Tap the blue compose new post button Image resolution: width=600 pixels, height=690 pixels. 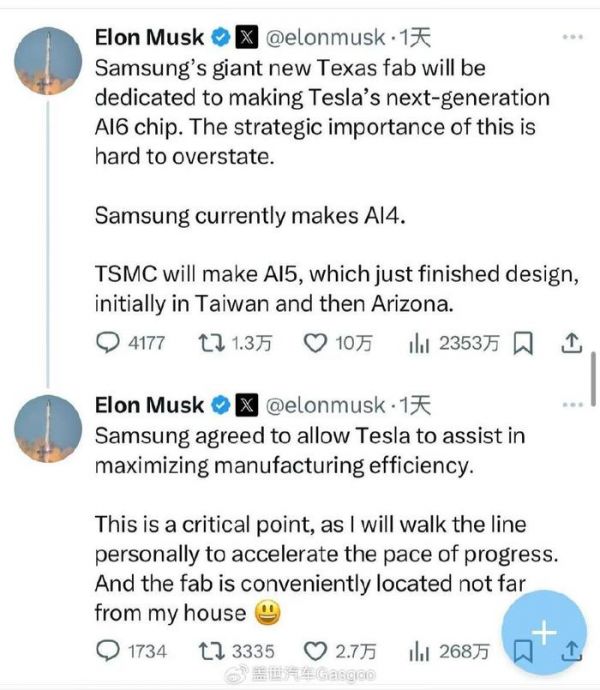tap(543, 632)
